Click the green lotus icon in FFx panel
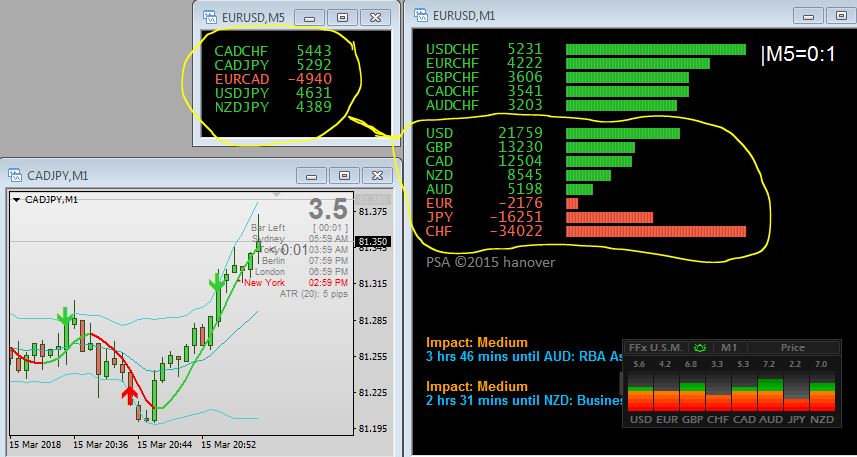This screenshot has width=857, height=457. click(x=700, y=347)
